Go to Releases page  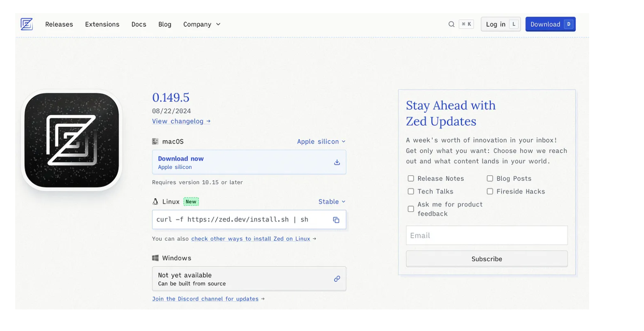[x=59, y=24]
